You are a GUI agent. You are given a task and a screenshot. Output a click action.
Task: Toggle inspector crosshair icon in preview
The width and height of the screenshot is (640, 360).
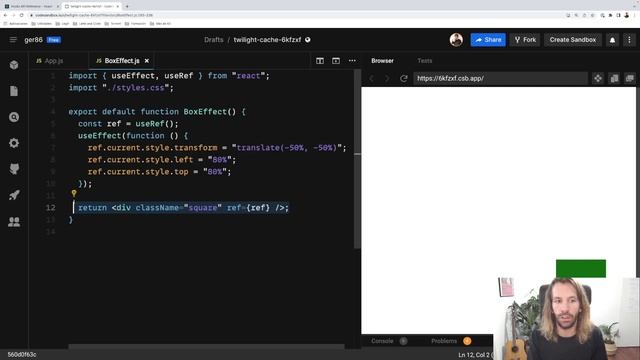tap(598, 78)
